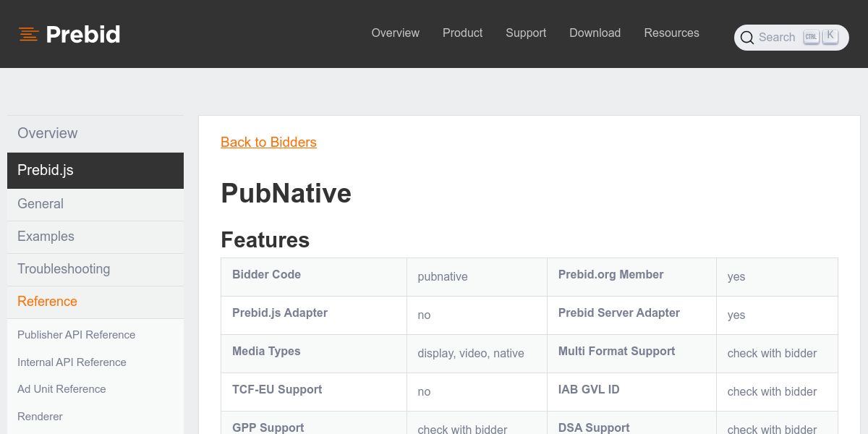Open the General sidebar section
The height and width of the screenshot is (434, 868).
coord(41,204)
